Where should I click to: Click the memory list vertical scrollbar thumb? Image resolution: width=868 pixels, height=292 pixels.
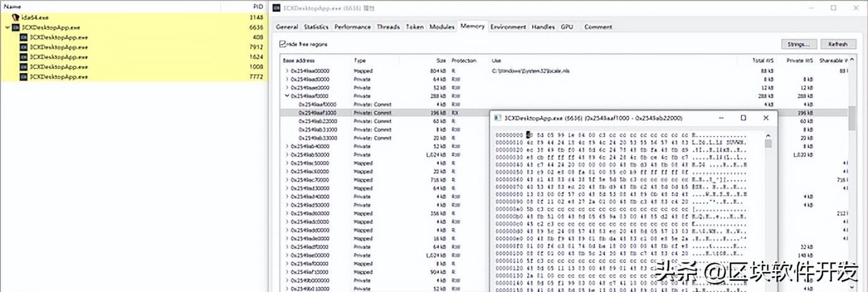[852, 118]
